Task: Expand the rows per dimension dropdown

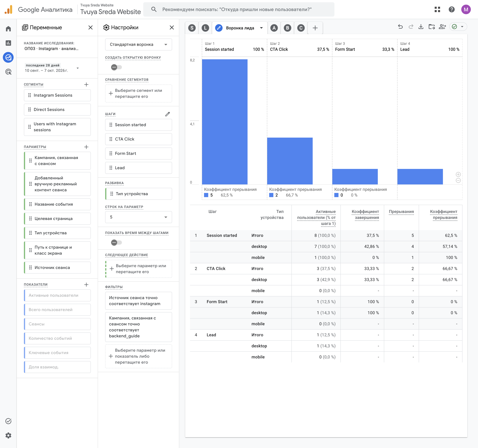Action: coord(138,217)
